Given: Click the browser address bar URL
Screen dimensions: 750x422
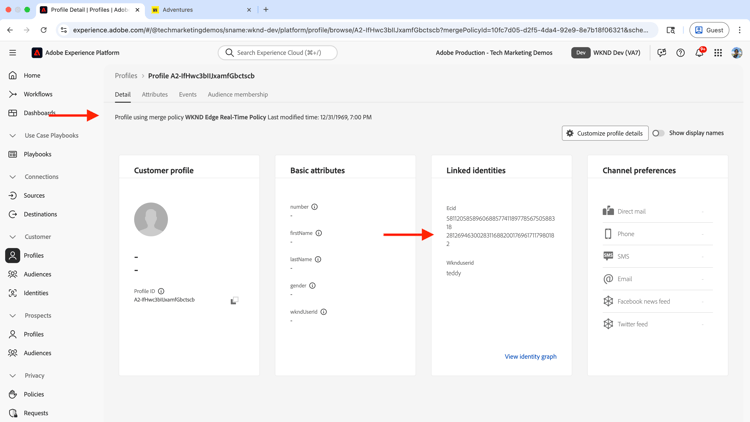Looking at the screenshot, I should pyautogui.click(x=360, y=30).
